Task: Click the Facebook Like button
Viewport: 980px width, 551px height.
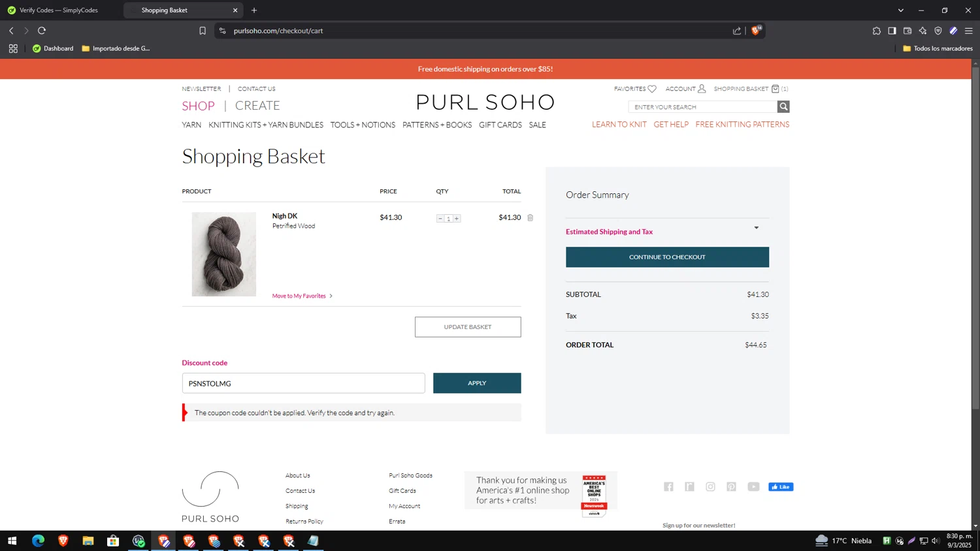Action: [781, 486]
